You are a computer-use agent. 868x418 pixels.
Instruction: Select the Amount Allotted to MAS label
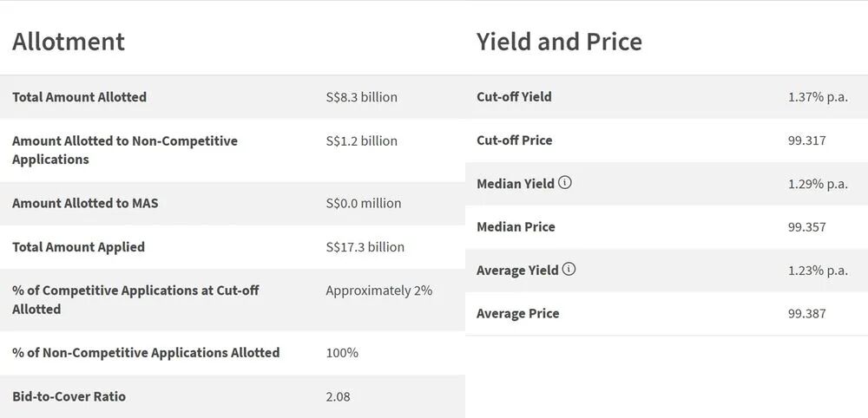(85, 203)
